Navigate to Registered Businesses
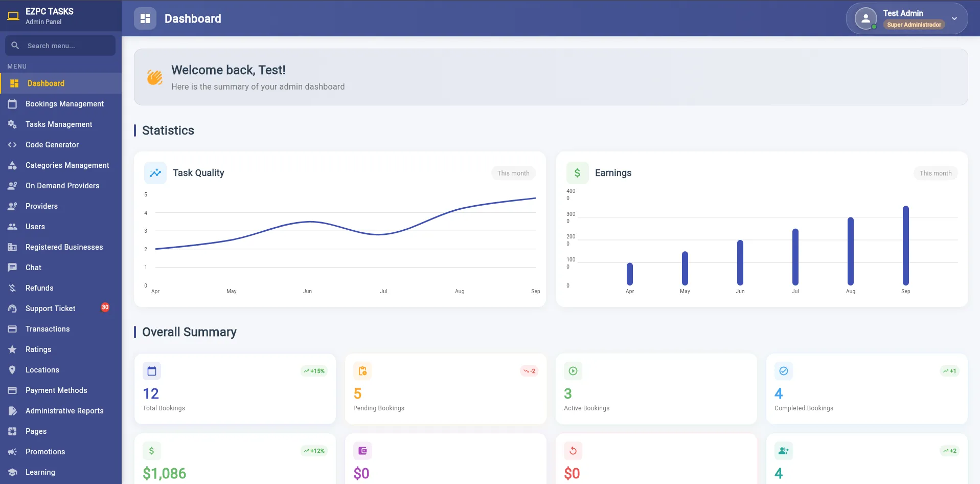The width and height of the screenshot is (980, 484). (x=61, y=247)
